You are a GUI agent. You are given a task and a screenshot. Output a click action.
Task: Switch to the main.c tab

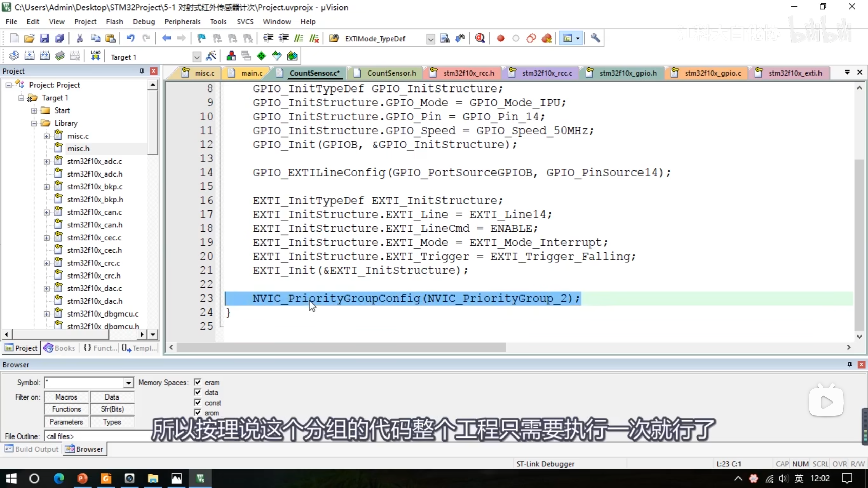coord(252,73)
